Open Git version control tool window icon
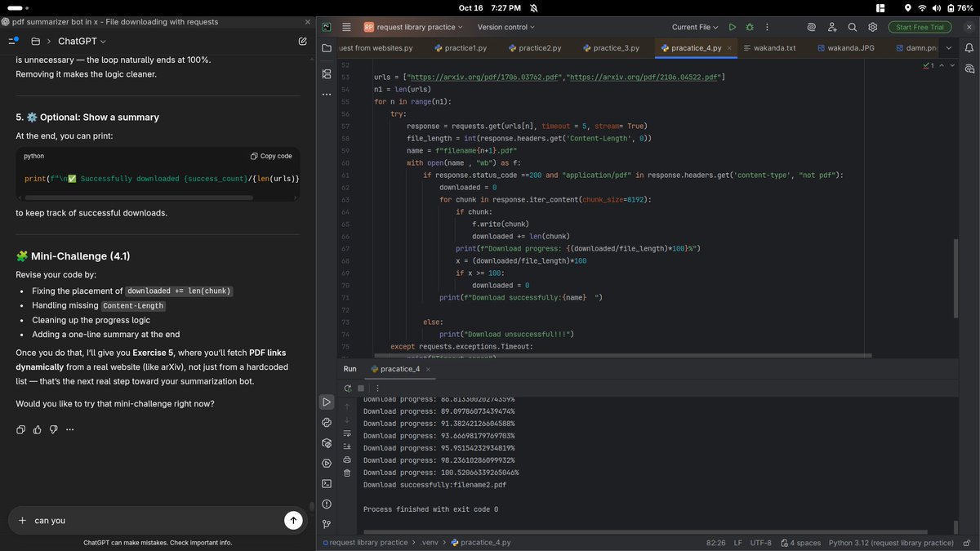This screenshot has width=980, height=551. (327, 524)
